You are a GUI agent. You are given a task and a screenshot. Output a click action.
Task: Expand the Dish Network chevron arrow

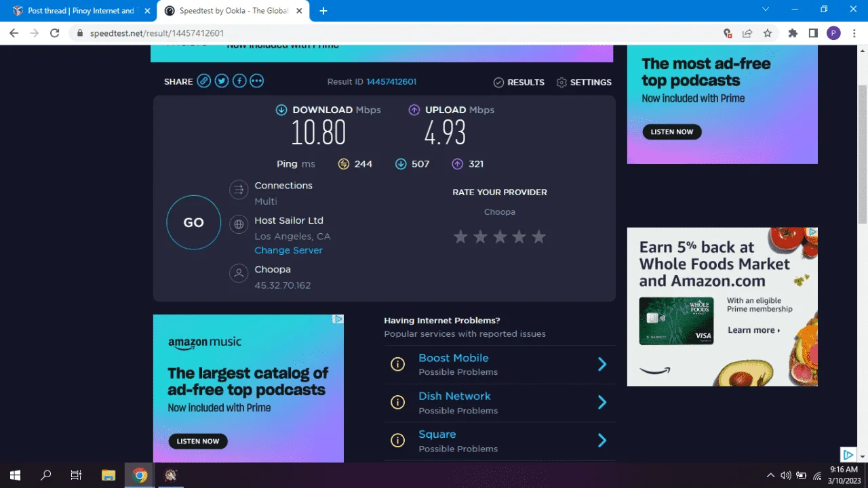(601, 403)
